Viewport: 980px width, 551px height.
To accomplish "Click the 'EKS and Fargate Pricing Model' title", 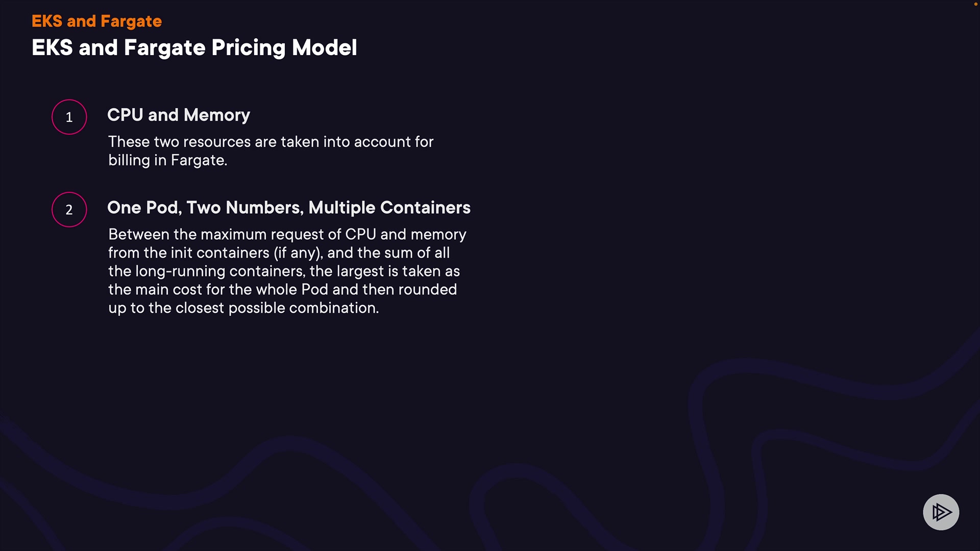I will point(194,47).
